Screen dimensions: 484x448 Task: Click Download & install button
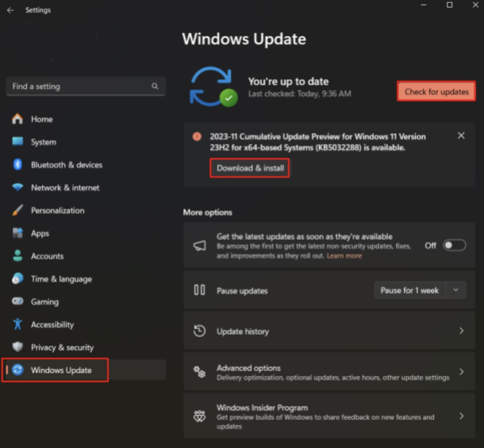tap(250, 168)
